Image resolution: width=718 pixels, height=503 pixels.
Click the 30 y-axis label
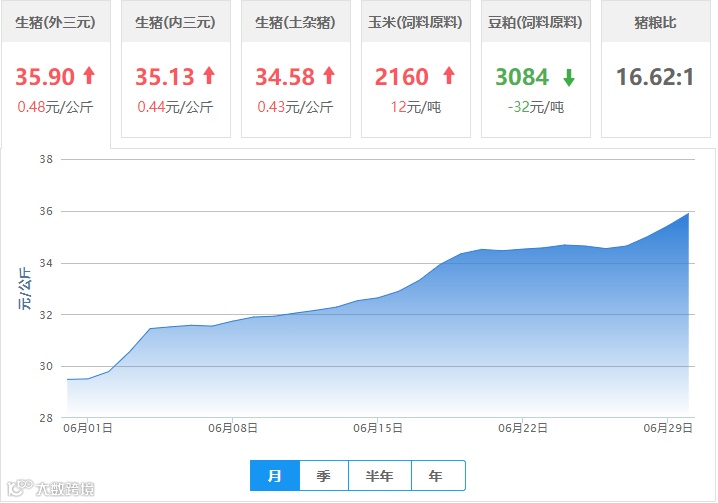point(46,366)
